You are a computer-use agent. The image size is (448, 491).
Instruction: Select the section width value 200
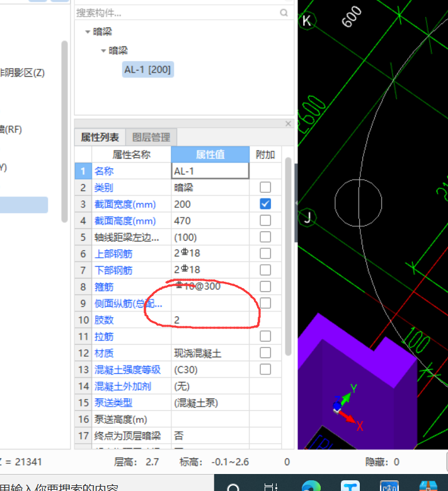tap(210, 204)
